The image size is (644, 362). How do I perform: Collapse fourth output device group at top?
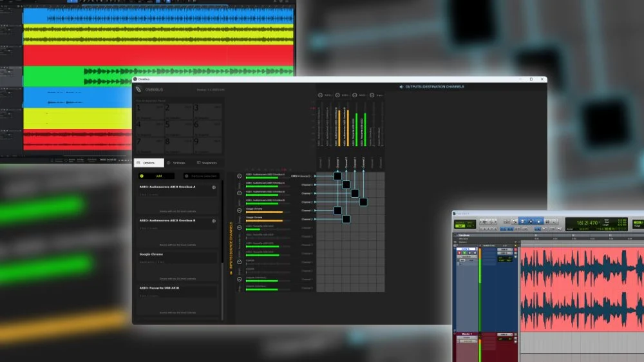tap(372, 95)
